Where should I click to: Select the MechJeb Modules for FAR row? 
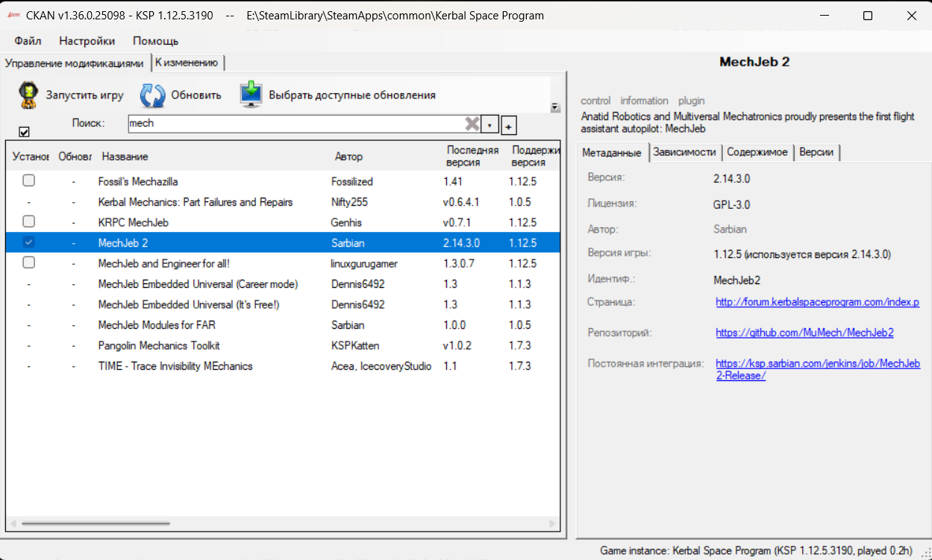coord(283,325)
